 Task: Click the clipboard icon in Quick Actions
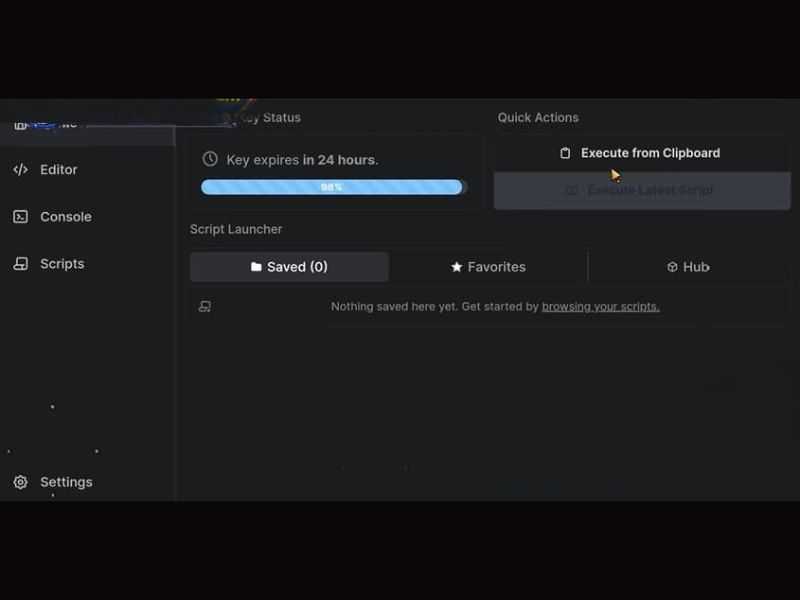(565, 153)
